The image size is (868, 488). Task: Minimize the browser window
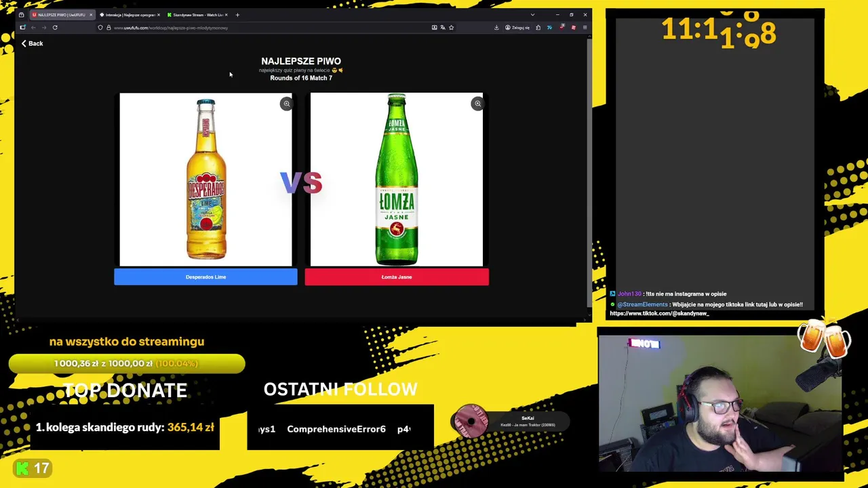(557, 15)
